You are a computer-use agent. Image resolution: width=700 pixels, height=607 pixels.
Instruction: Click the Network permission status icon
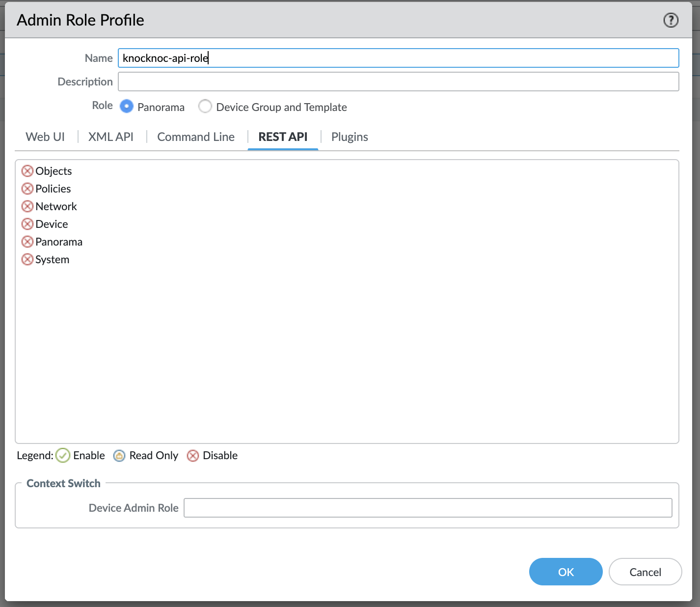pos(27,206)
